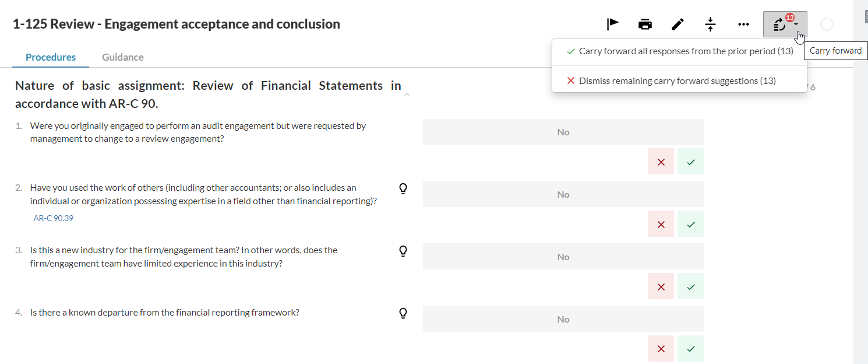Image resolution: width=868 pixels, height=364 pixels.
Task: Show the lightbulb guidance for question 2
Action: click(x=402, y=188)
